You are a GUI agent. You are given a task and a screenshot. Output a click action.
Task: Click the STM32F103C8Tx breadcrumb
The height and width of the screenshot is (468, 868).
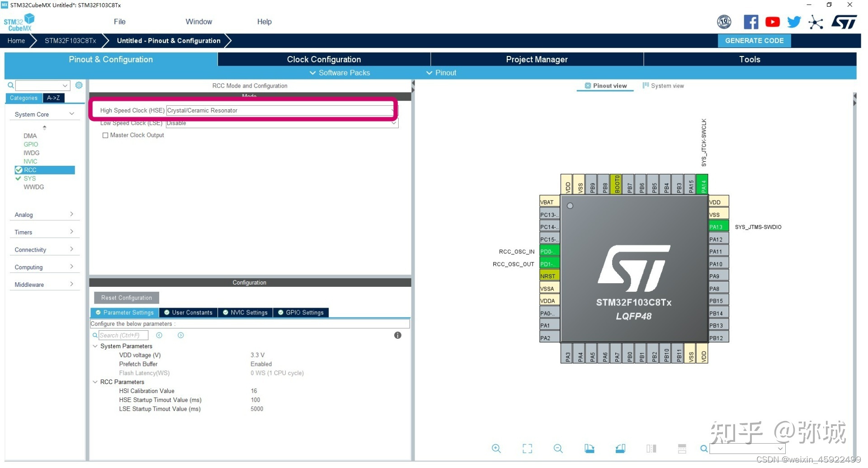click(x=71, y=41)
